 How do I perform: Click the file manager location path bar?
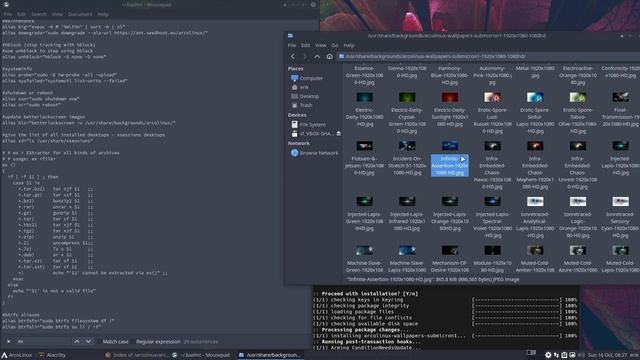point(488,56)
